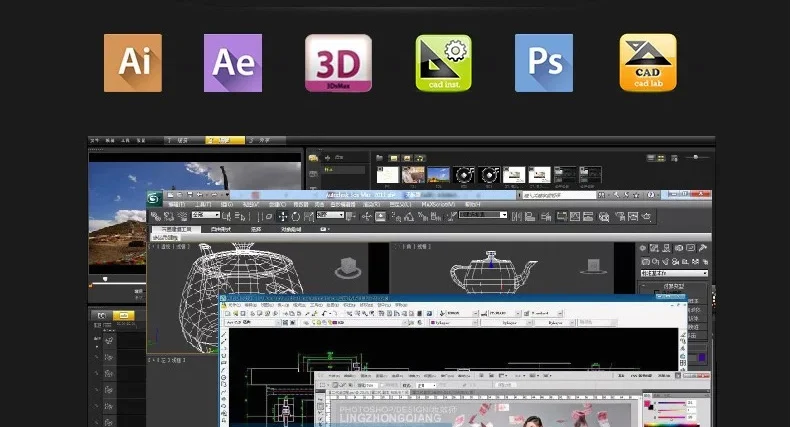
Task: Click the top slider in Photoshop color panel
Action: pos(670,403)
